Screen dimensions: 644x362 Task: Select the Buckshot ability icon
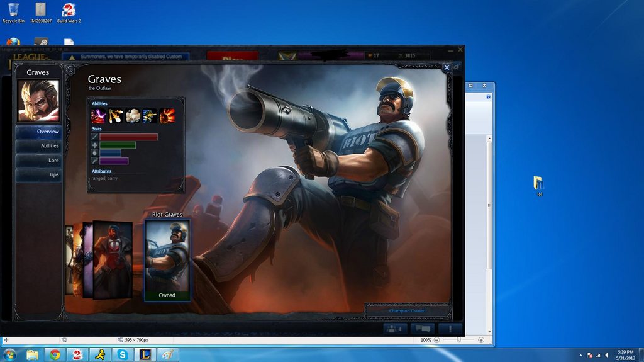[116, 116]
